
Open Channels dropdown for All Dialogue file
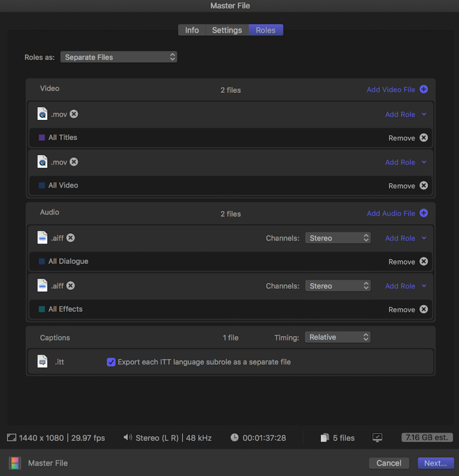[338, 238]
